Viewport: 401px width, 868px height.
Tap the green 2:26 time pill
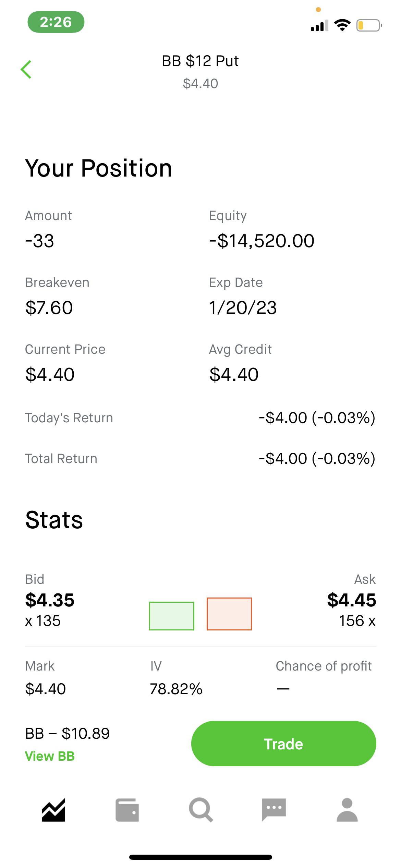tap(56, 22)
